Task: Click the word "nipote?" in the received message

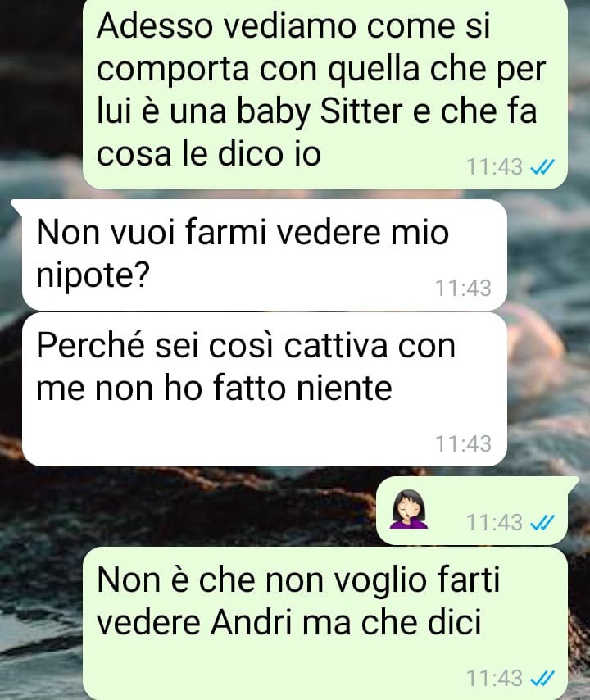Action: [x=93, y=275]
